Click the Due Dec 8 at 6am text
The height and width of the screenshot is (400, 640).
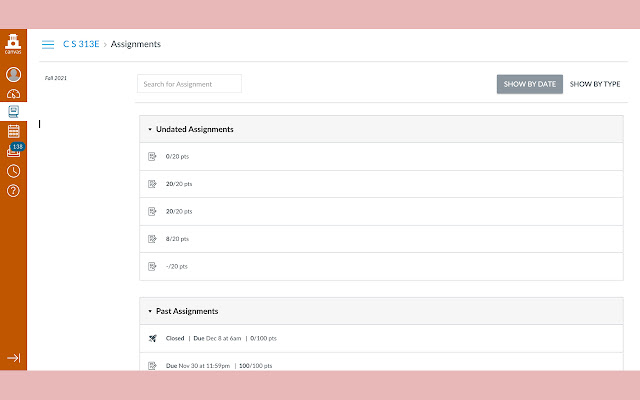(x=217, y=338)
